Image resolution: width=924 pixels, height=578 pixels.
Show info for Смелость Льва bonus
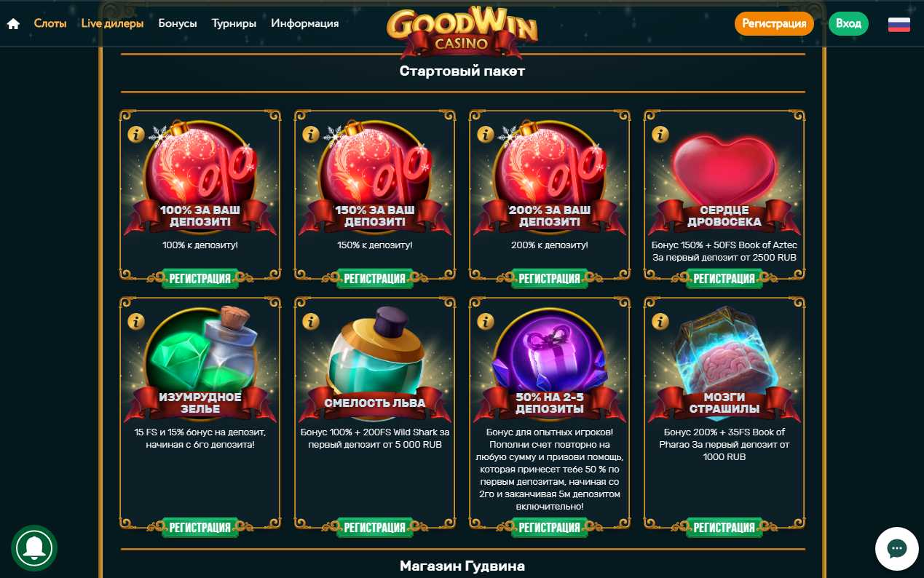tap(311, 321)
